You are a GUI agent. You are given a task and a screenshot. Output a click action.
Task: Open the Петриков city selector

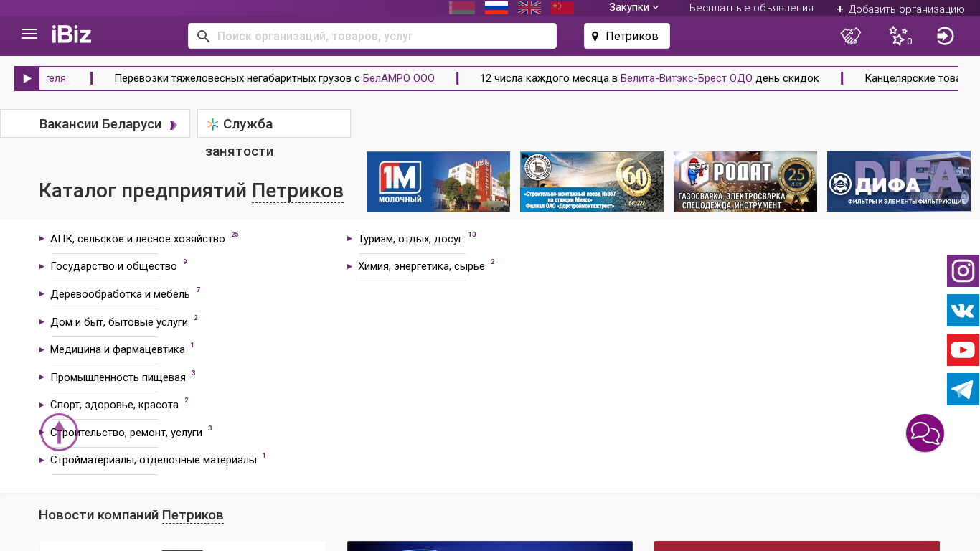coord(627,36)
